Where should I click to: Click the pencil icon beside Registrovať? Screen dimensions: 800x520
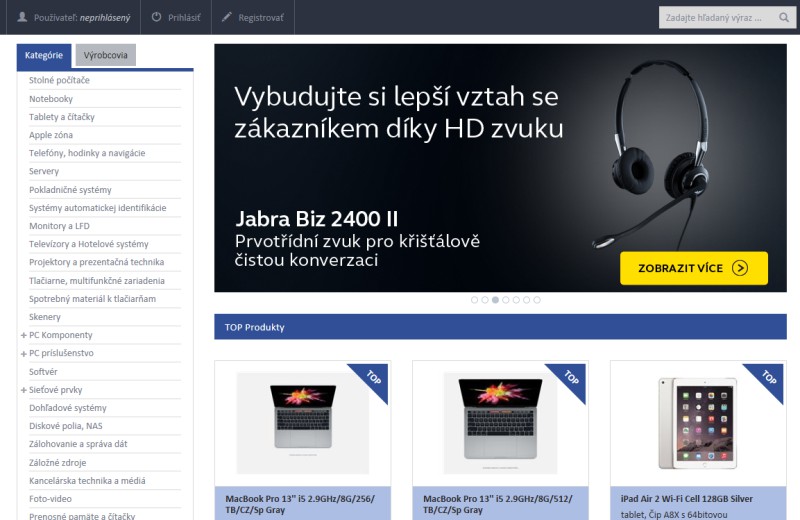pos(227,17)
